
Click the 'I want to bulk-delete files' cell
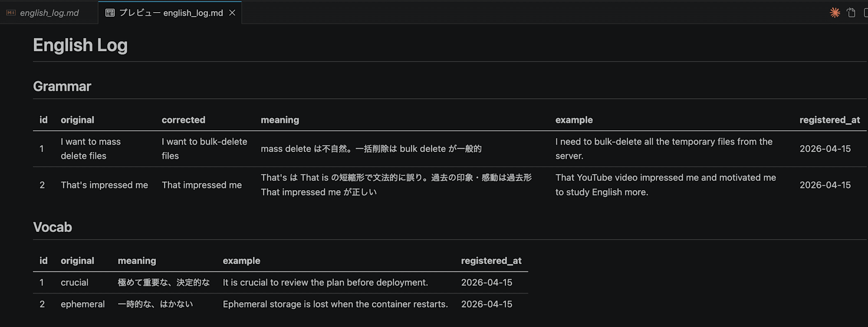tap(204, 149)
